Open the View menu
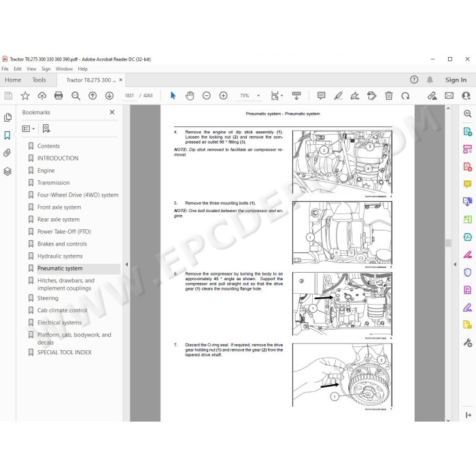 (x=31, y=69)
